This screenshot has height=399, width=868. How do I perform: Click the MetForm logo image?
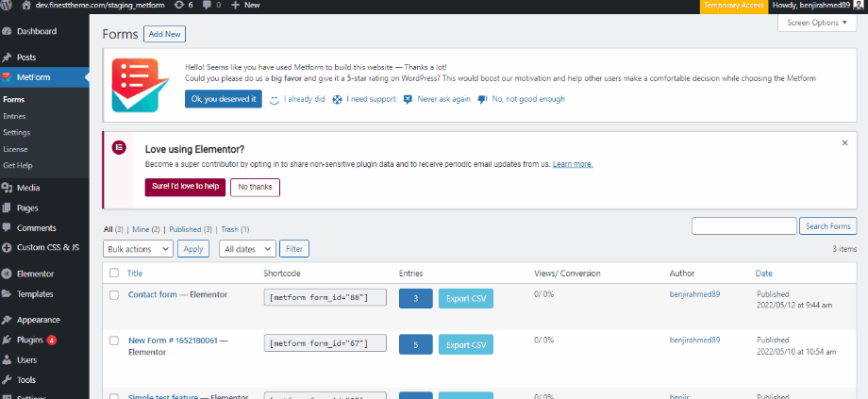[x=140, y=85]
